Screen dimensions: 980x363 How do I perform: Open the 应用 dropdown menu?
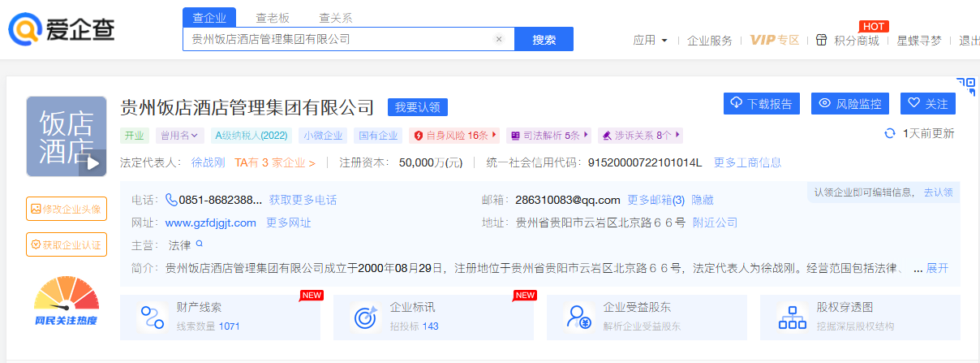tap(651, 40)
